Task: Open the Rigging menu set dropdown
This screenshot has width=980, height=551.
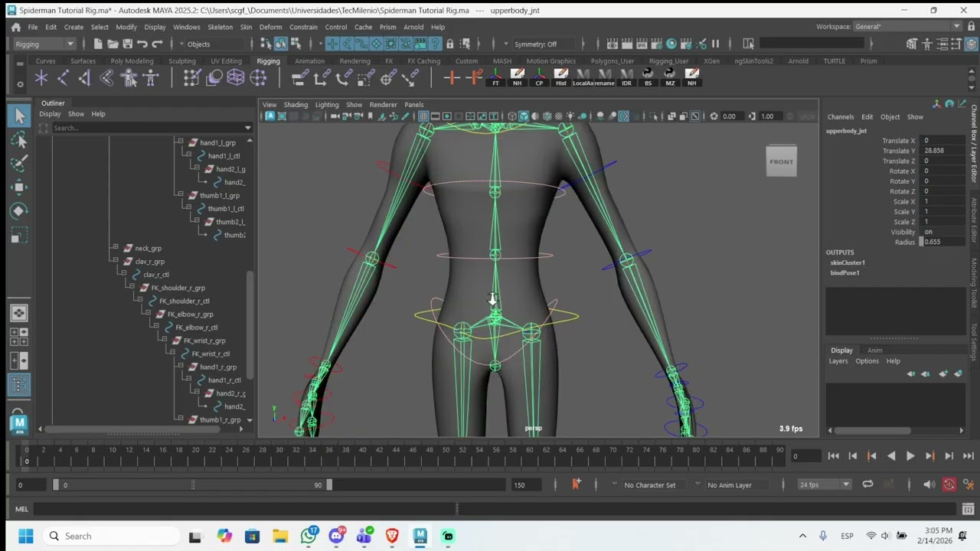Action: pyautogui.click(x=44, y=44)
